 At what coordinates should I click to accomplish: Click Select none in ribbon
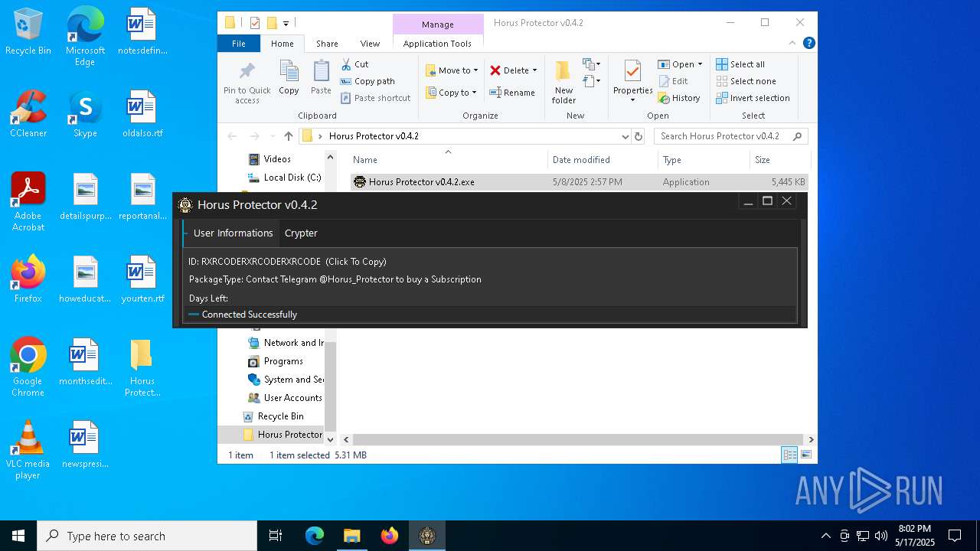click(x=746, y=81)
